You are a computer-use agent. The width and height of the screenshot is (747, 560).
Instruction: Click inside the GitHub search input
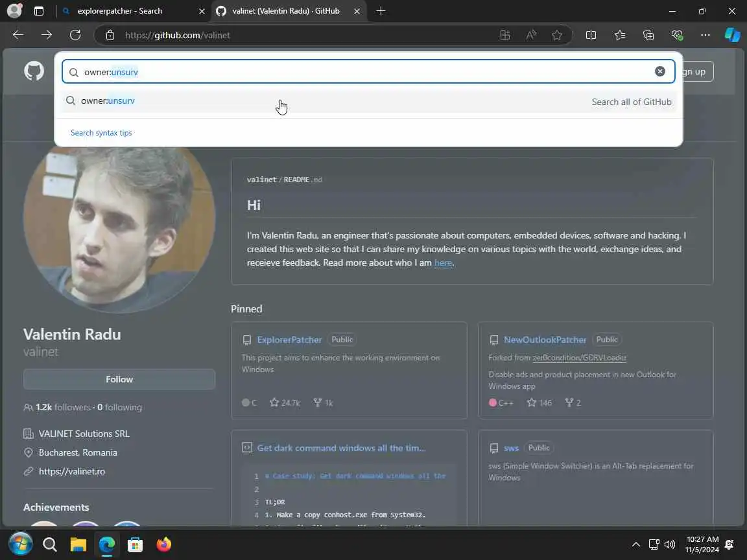(x=368, y=71)
